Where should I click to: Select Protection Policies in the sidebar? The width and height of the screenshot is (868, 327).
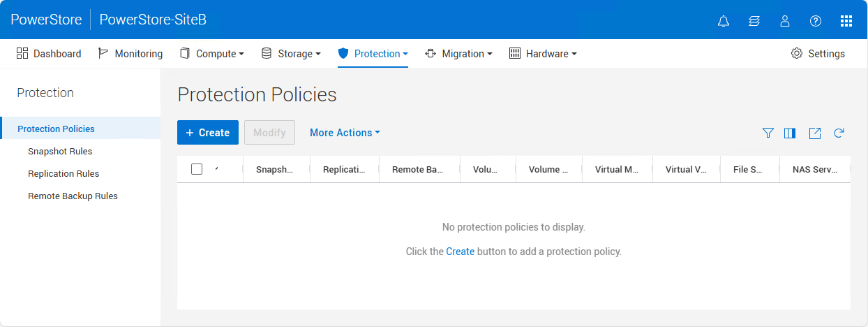tap(80, 129)
